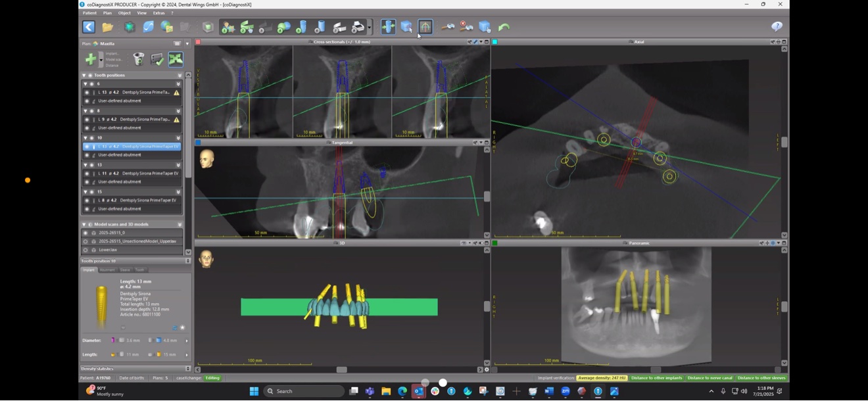The image size is (868, 401).
Task: Open the View menu
Action: tap(142, 13)
